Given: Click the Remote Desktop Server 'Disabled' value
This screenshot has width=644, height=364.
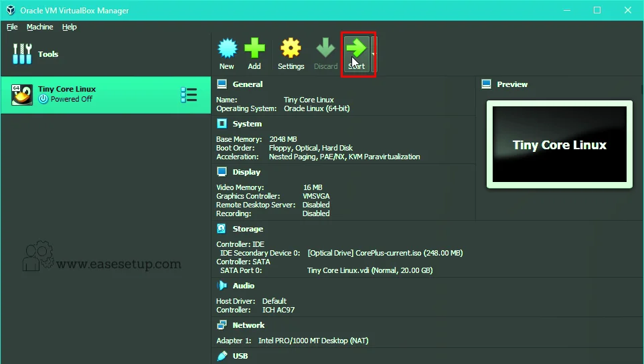Looking at the screenshot, I should click(x=316, y=205).
